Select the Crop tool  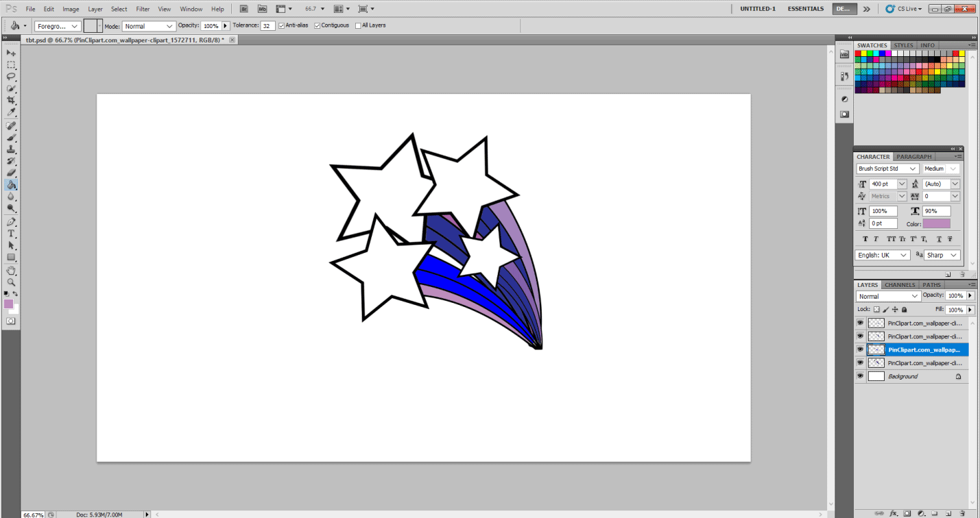click(x=11, y=100)
